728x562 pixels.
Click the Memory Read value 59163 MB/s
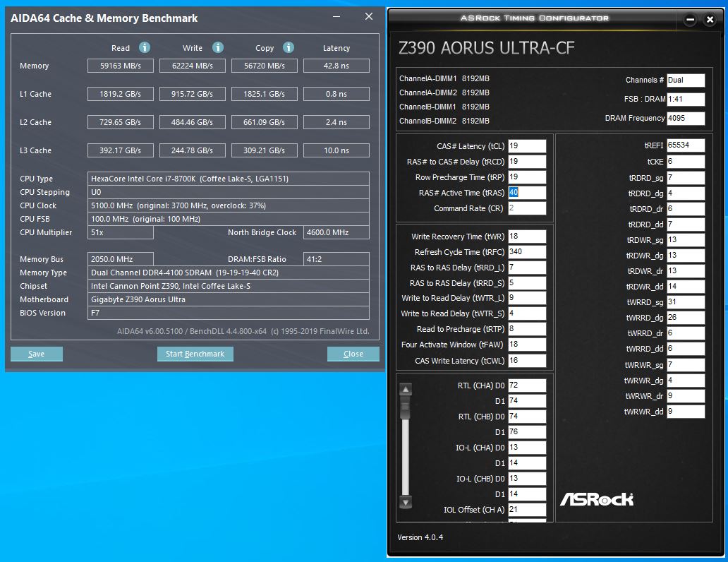tap(120, 66)
